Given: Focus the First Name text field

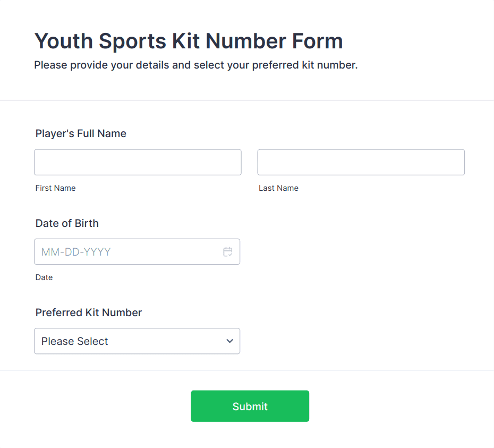Looking at the screenshot, I should 138,162.
